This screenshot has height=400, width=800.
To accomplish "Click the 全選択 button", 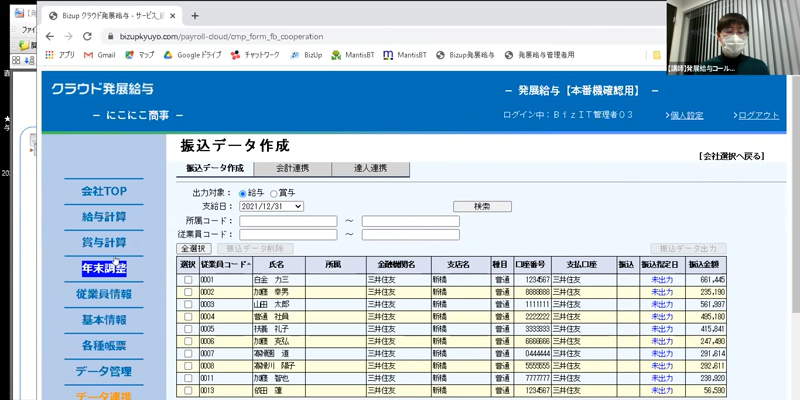I will pyautogui.click(x=194, y=248).
